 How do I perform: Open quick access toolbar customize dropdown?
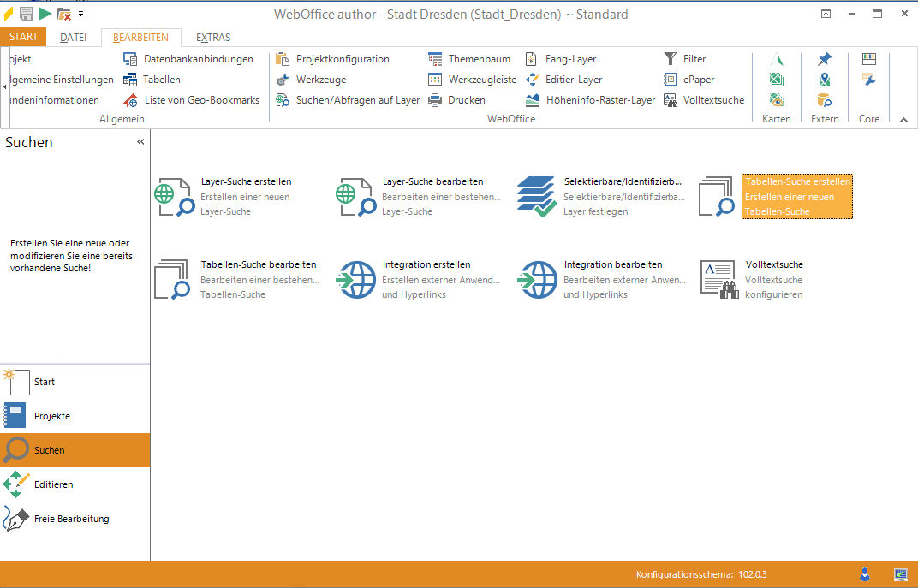[x=80, y=14]
